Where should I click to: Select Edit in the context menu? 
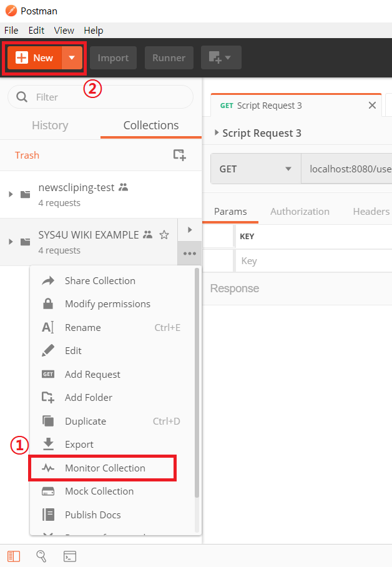coord(112,351)
